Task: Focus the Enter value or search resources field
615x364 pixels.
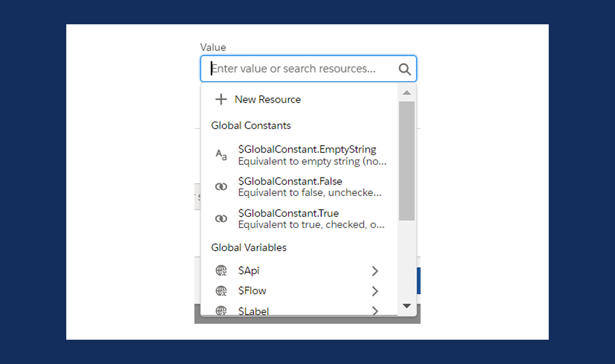Action: point(308,68)
